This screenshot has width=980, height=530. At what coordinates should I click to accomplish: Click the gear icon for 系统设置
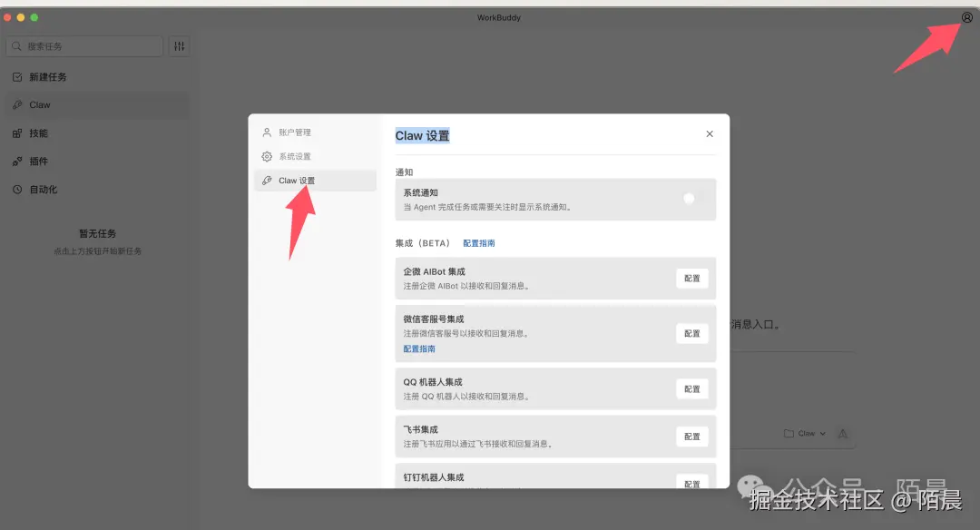click(x=267, y=156)
